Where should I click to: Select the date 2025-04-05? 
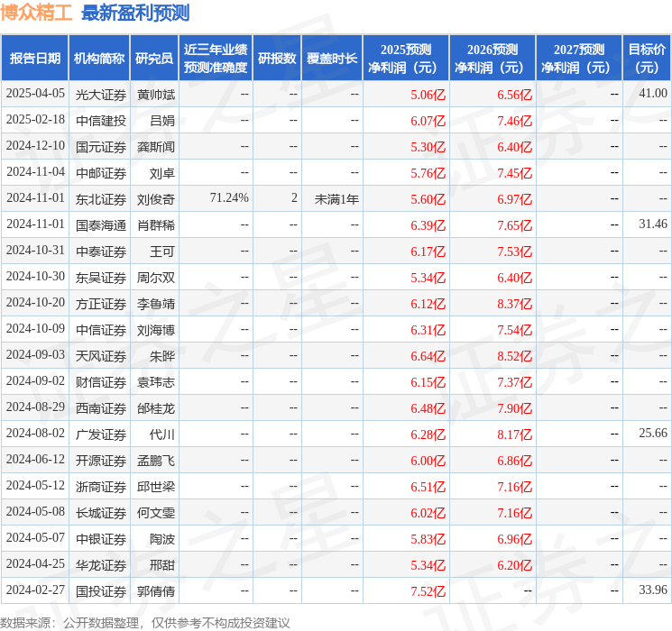(x=35, y=94)
